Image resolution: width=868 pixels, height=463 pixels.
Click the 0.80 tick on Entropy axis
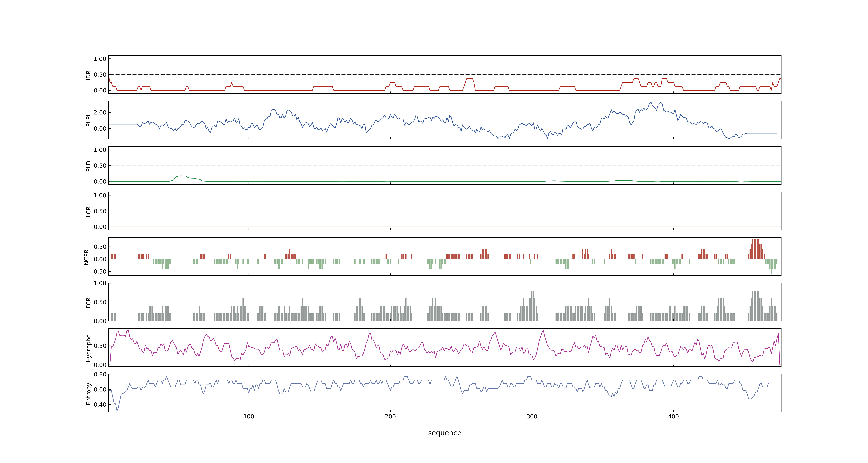[x=100, y=374]
